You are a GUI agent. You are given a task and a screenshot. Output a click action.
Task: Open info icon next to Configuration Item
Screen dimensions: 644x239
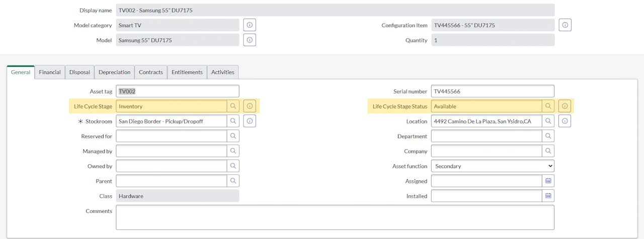pos(565,25)
